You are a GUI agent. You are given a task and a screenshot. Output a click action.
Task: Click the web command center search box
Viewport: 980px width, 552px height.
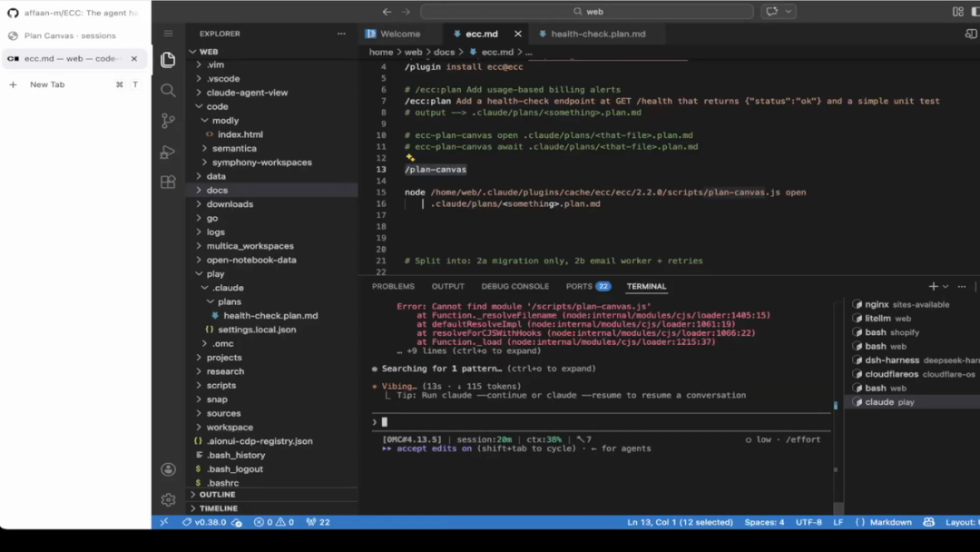[587, 11]
